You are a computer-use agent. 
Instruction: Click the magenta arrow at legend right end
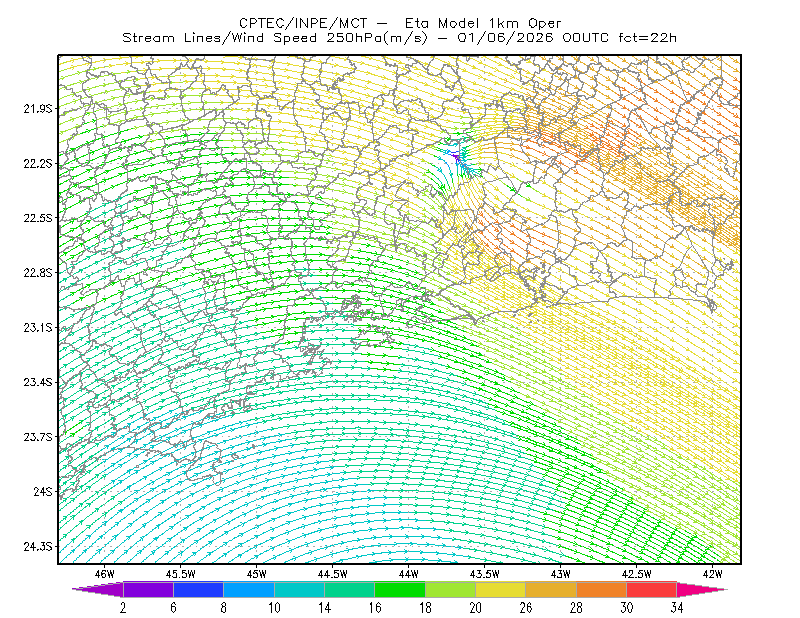click(x=702, y=589)
